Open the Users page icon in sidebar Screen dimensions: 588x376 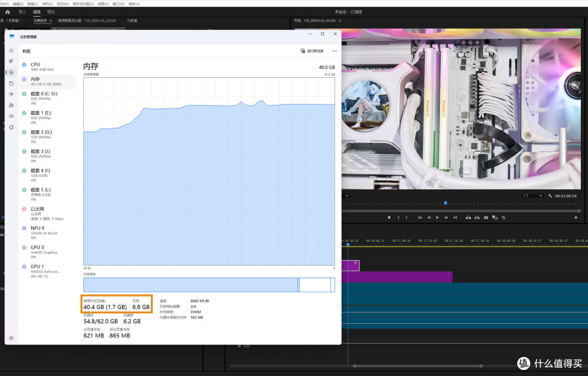11,106
